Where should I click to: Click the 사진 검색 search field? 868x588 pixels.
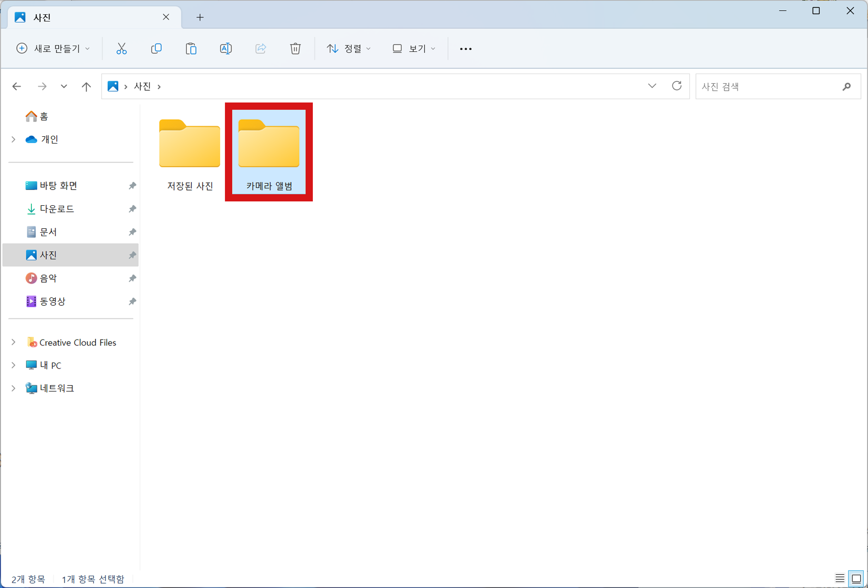(x=778, y=87)
